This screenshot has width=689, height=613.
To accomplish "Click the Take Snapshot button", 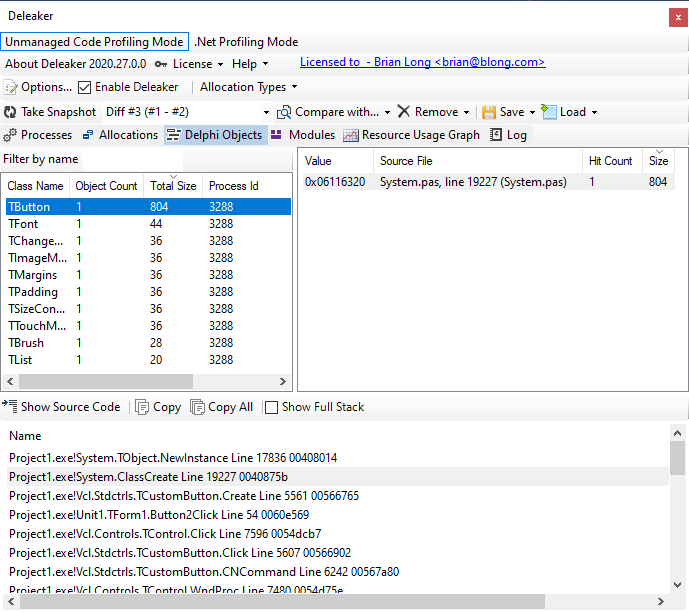I will [50, 112].
